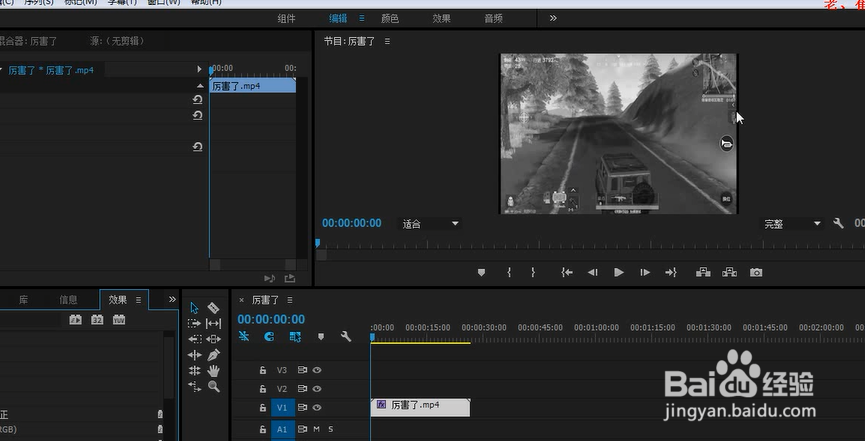Image resolution: width=865 pixels, height=441 pixels.
Task: Click the export icon below Effect Controls
Action: (x=290, y=278)
